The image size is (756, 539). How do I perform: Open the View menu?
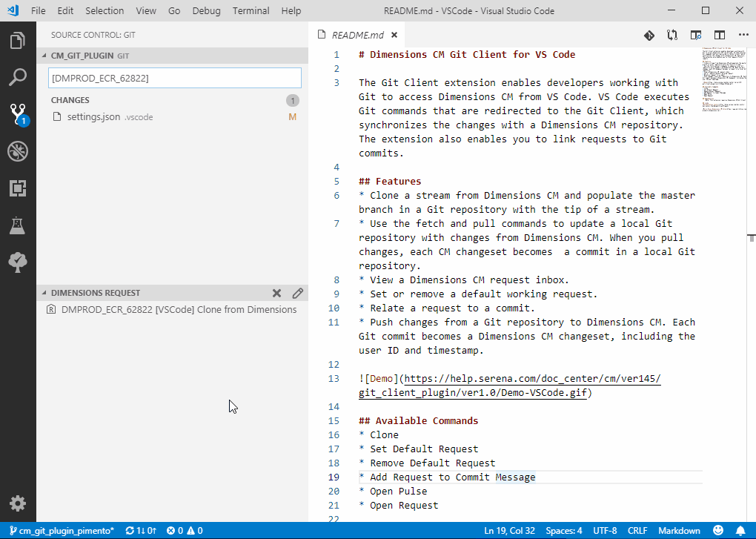coord(145,10)
